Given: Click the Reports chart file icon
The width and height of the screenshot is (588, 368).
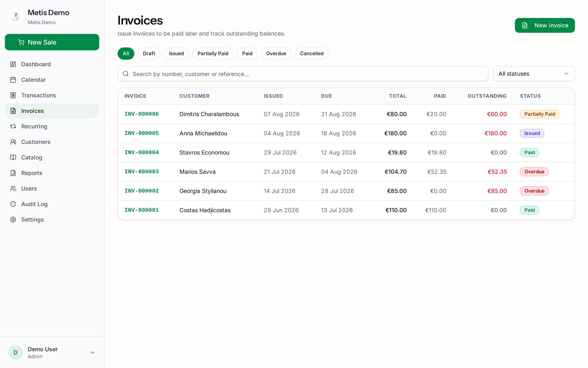Looking at the screenshot, I should click(x=13, y=173).
